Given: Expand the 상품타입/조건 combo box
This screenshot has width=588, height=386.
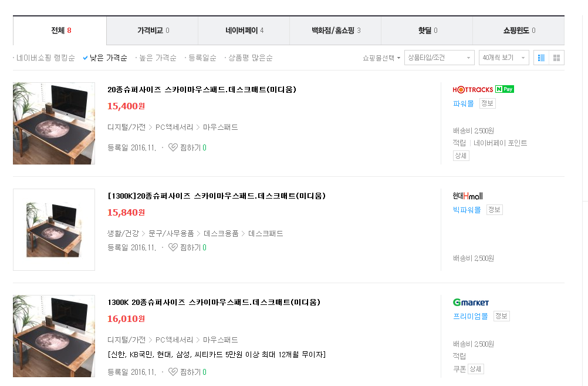Looking at the screenshot, I should pyautogui.click(x=439, y=58).
